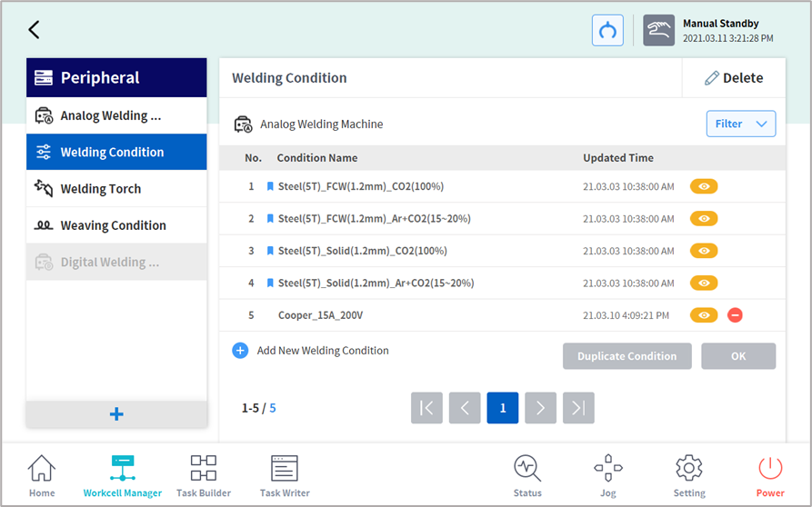Open Task Writer from bottom bar

(285, 475)
